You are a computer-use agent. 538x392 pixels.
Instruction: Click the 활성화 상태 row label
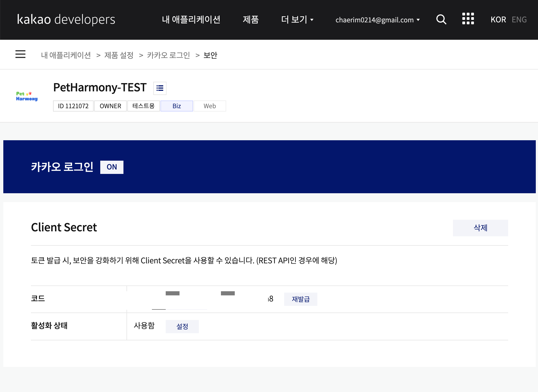click(49, 326)
